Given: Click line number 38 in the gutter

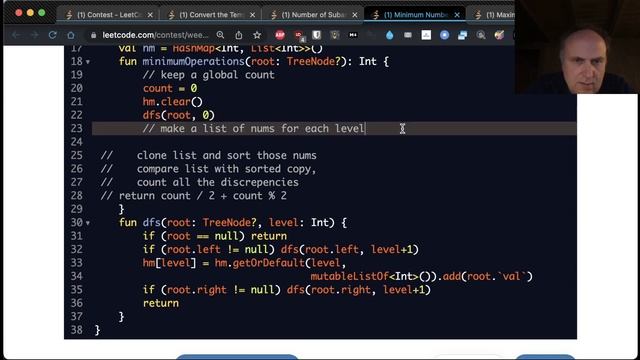Looking at the screenshot, I should (76, 330).
